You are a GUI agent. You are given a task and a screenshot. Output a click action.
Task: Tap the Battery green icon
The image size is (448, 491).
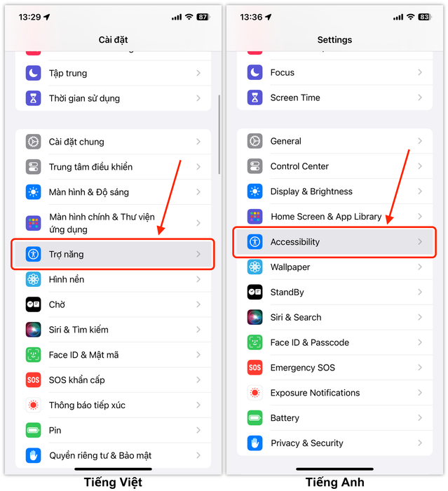(x=254, y=418)
